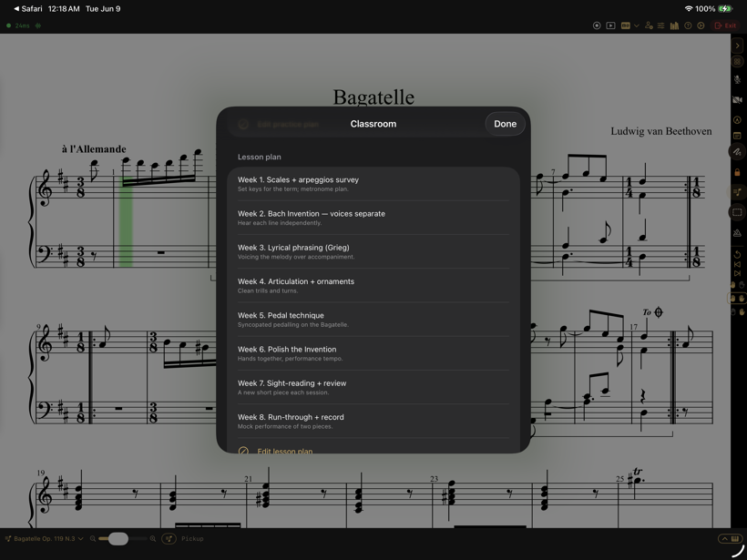This screenshot has height=560, width=747.
Task: Select Week 1. Scales + arpeggios survey
Action: click(373, 184)
